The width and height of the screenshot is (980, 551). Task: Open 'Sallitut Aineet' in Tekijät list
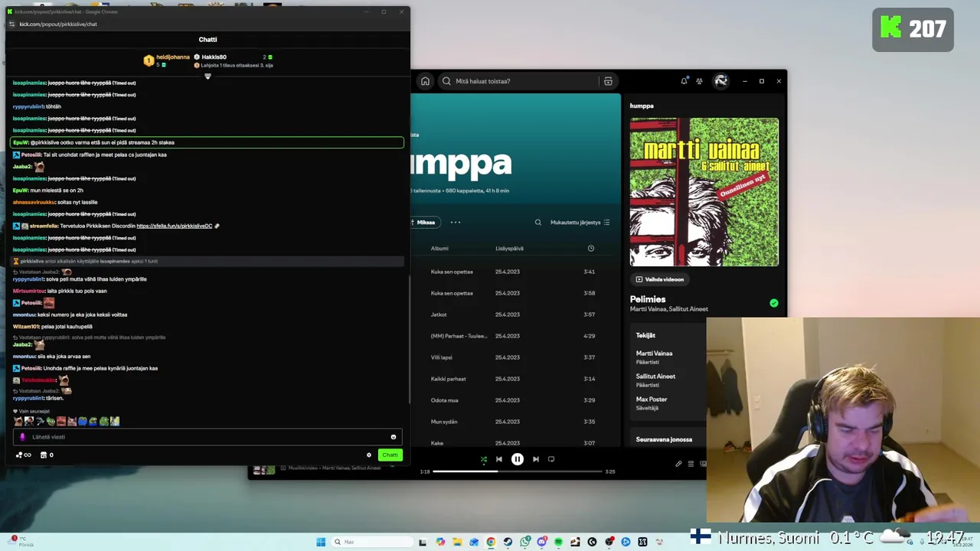click(655, 377)
